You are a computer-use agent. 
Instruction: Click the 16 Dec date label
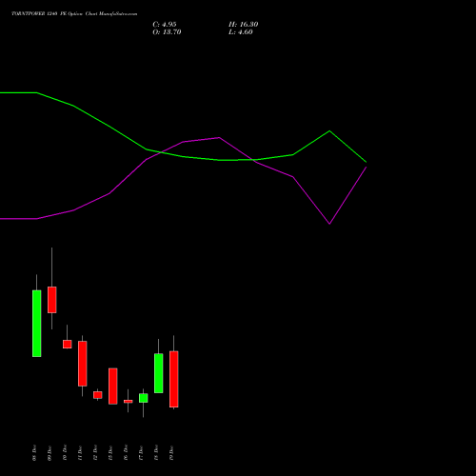pyautogui.click(x=126, y=453)
